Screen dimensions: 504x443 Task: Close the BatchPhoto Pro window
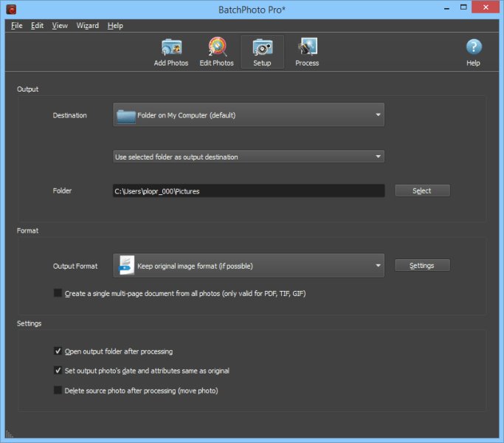[x=486, y=7]
